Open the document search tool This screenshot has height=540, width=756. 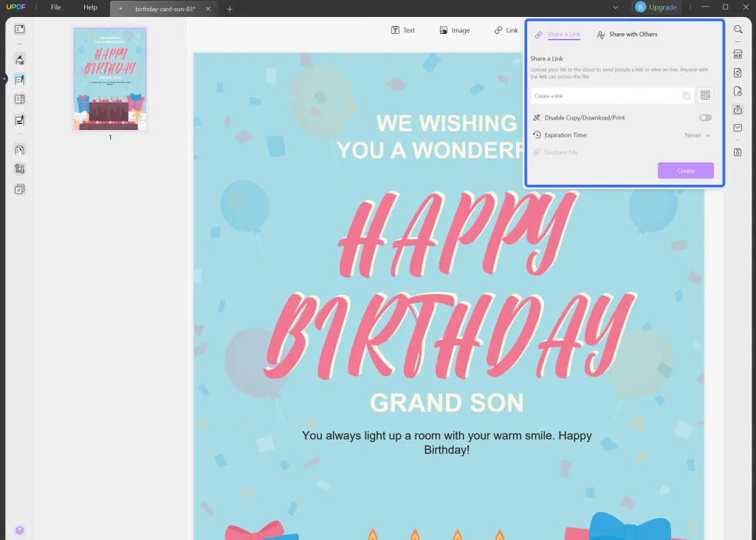[738, 30]
